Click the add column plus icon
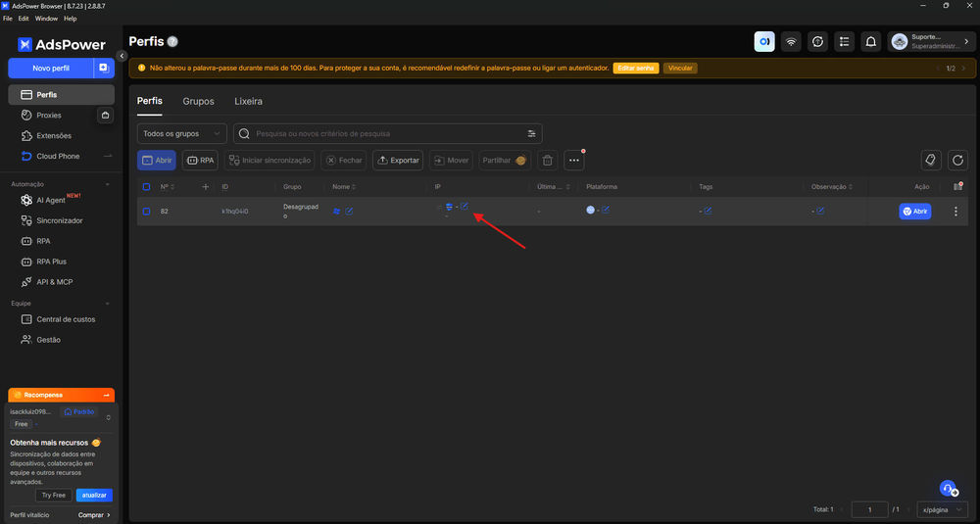The width and height of the screenshot is (980, 524). click(x=205, y=187)
